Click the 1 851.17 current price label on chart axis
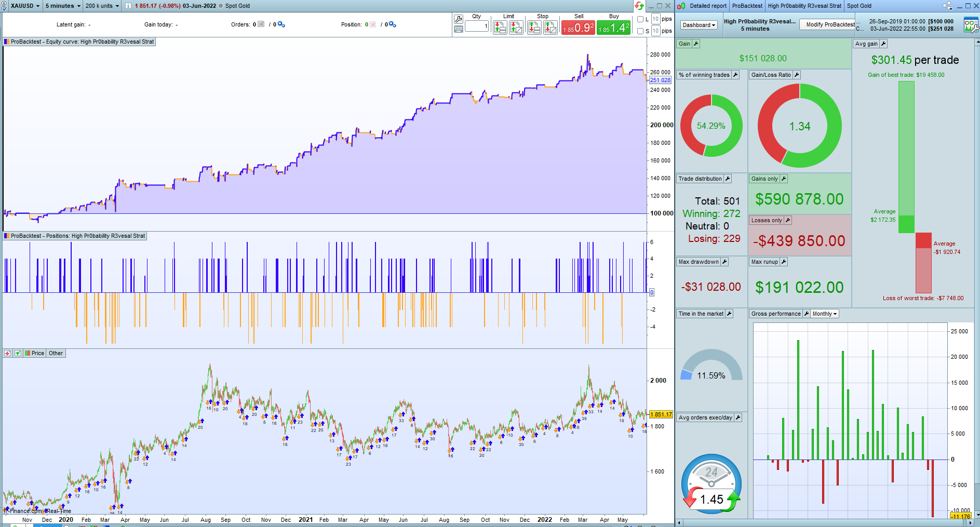Image resolution: width=980 pixels, height=527 pixels. pos(661,414)
